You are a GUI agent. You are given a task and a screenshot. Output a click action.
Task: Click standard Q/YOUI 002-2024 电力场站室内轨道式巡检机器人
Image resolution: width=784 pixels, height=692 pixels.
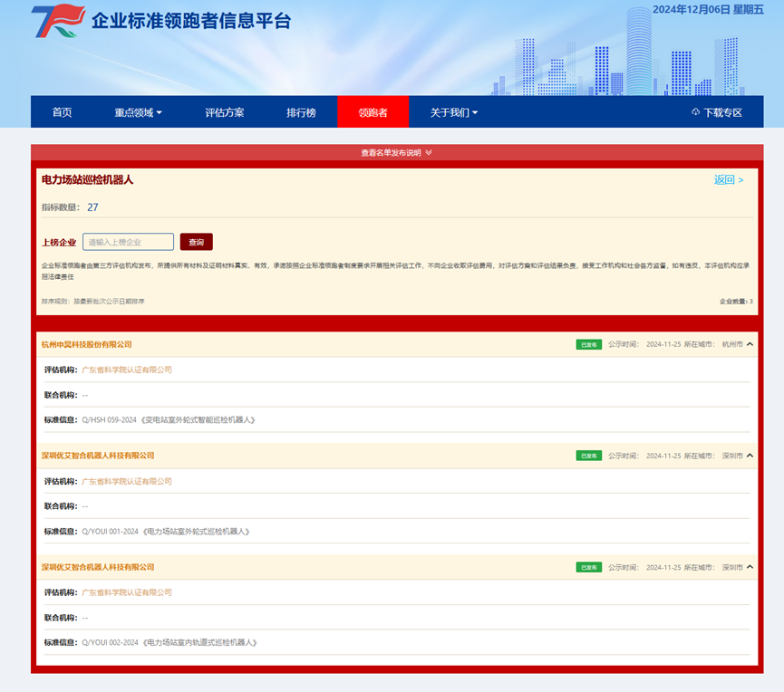tap(169, 642)
